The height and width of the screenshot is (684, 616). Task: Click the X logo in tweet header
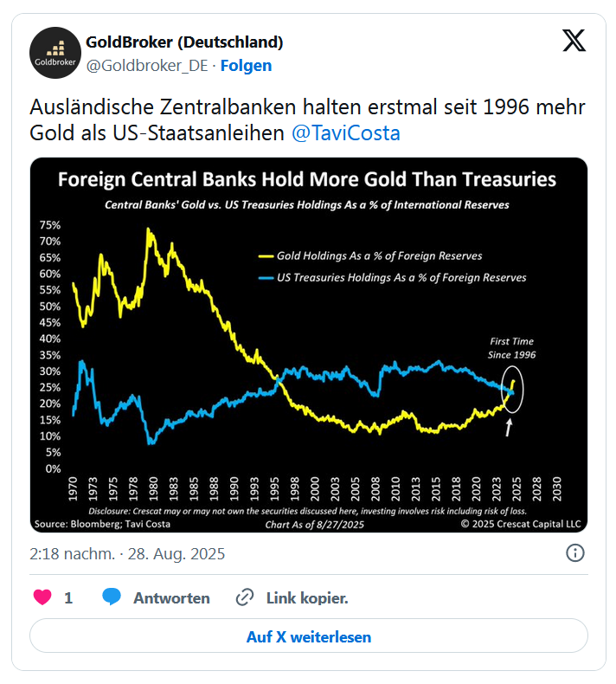[574, 41]
